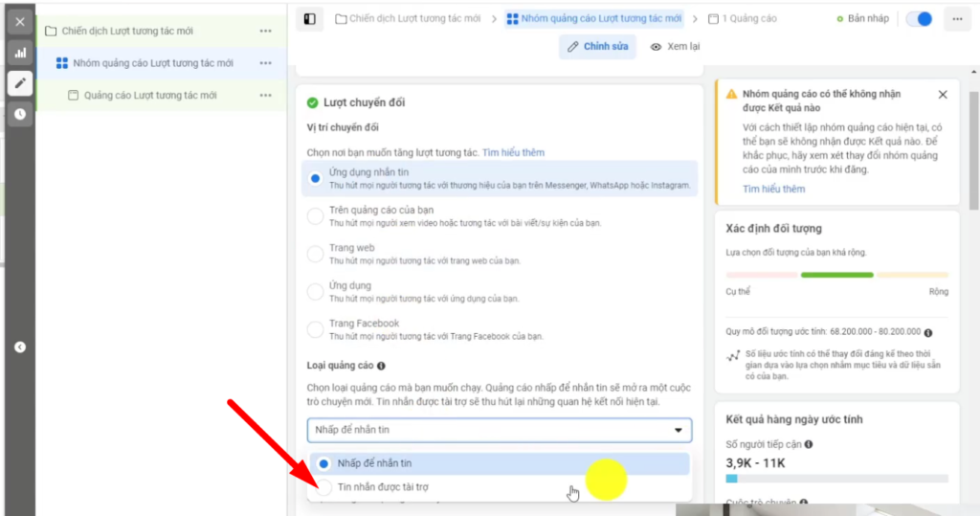980x516 pixels.
Task: Click info icon beside Loại quảng cáo
Action: click(381, 366)
